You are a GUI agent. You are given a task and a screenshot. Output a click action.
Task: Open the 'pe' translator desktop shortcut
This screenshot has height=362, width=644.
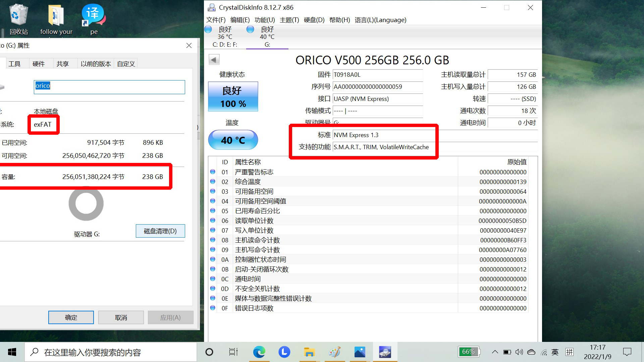click(x=94, y=18)
